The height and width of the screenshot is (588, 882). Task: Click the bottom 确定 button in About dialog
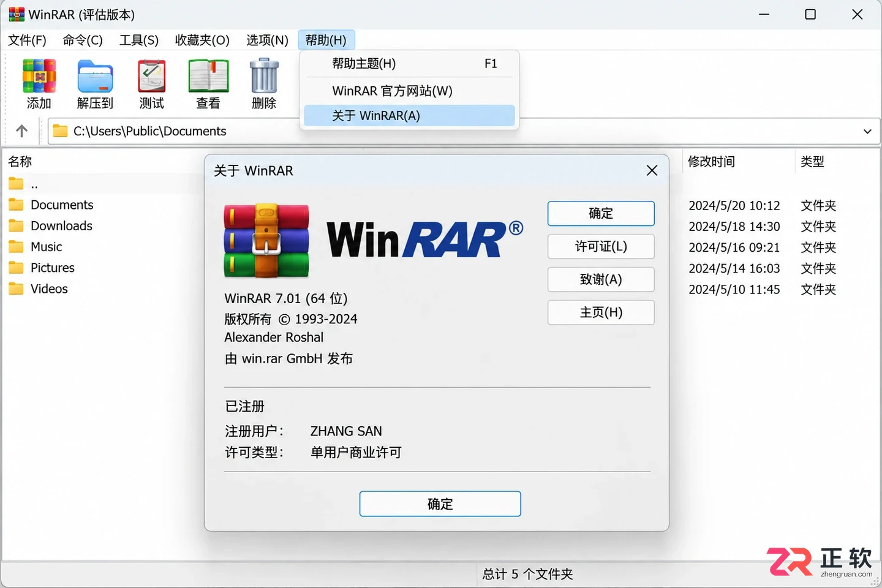pos(440,503)
